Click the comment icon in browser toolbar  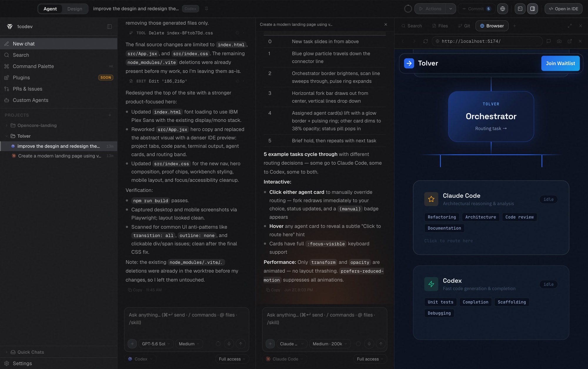[549, 41]
